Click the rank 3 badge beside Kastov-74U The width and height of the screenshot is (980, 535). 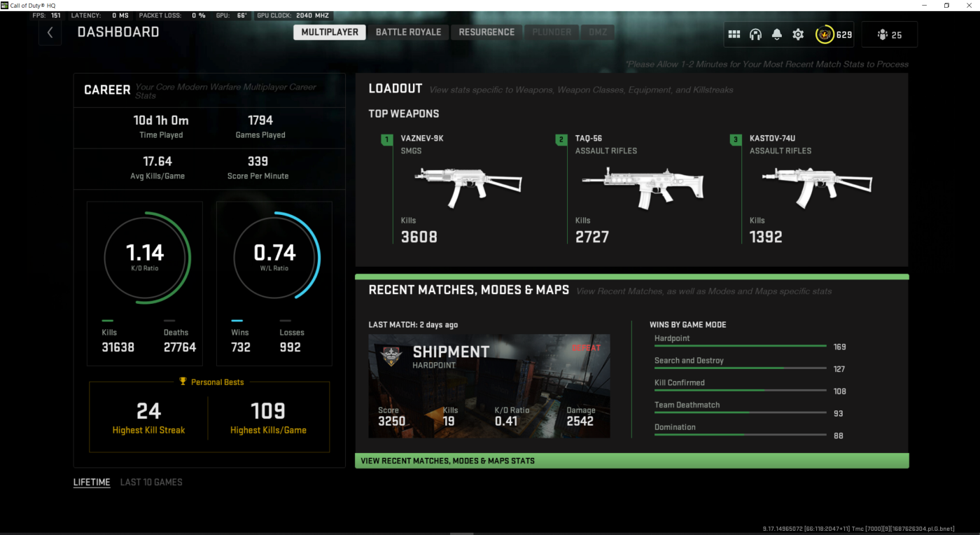click(x=735, y=140)
